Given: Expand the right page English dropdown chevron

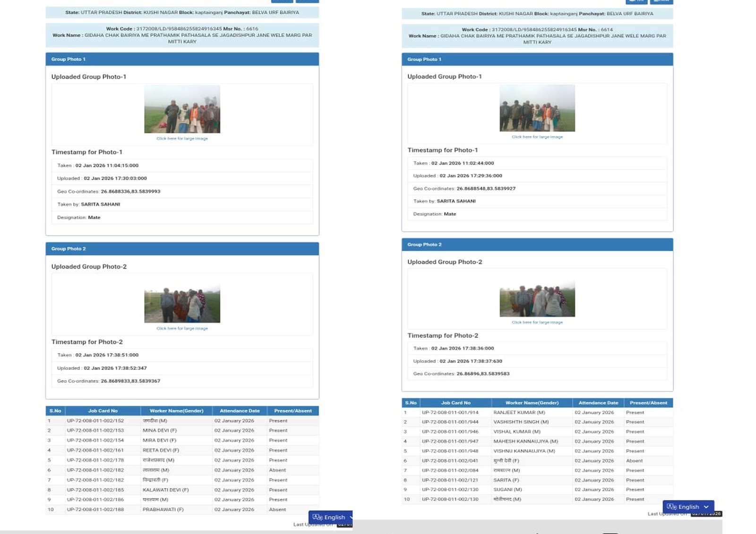Looking at the screenshot, I should pos(706,507).
